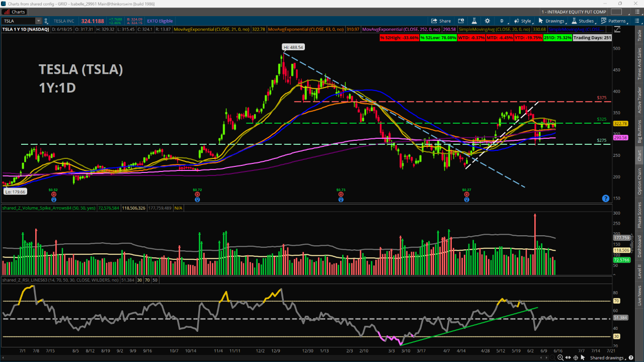This screenshot has width=644, height=362.
Task: Select the pointer cursor tool at bottom
Action: 583,357
